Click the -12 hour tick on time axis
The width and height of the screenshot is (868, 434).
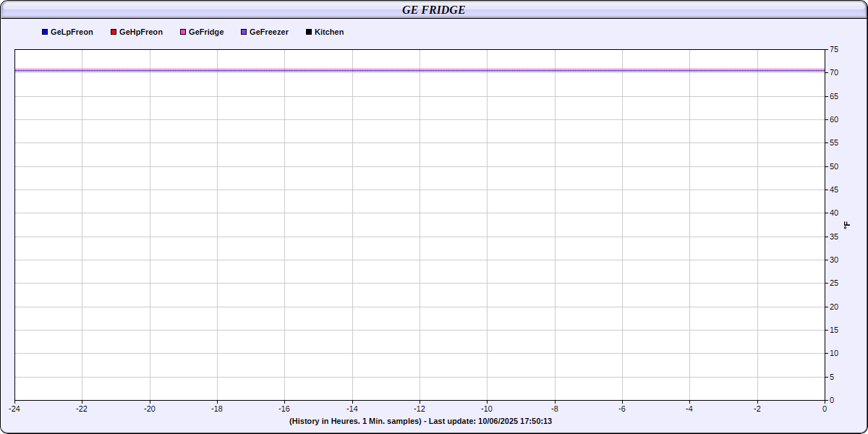420,409
